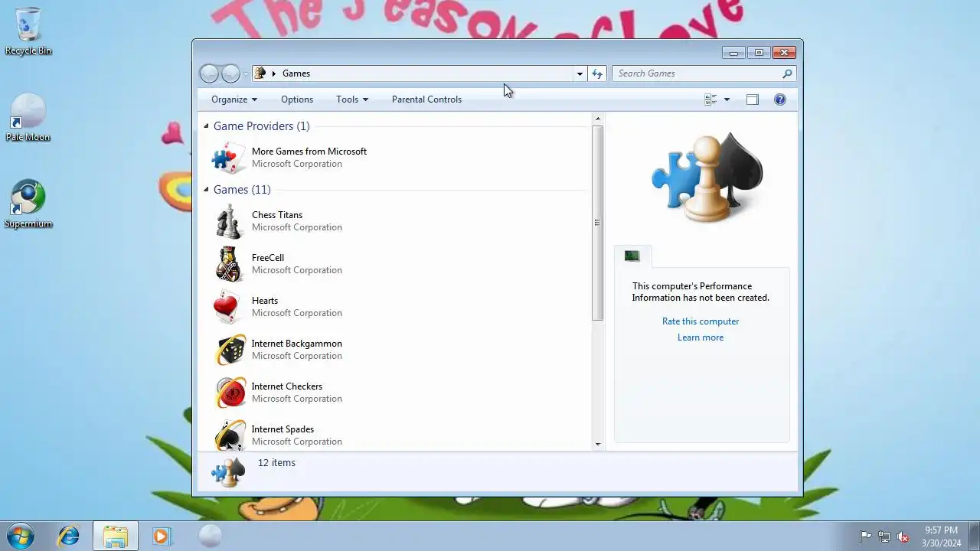Click the Rate this computer link
The width and height of the screenshot is (980, 551).
click(x=701, y=321)
